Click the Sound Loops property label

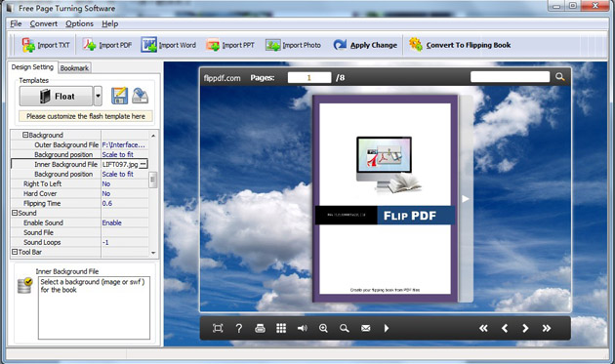click(x=42, y=242)
